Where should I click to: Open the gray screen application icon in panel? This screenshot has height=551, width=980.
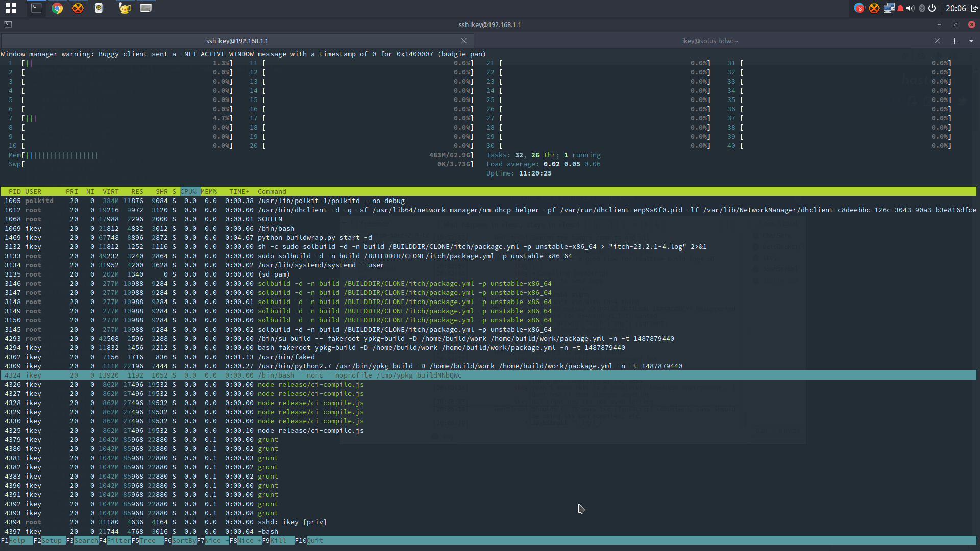click(146, 8)
